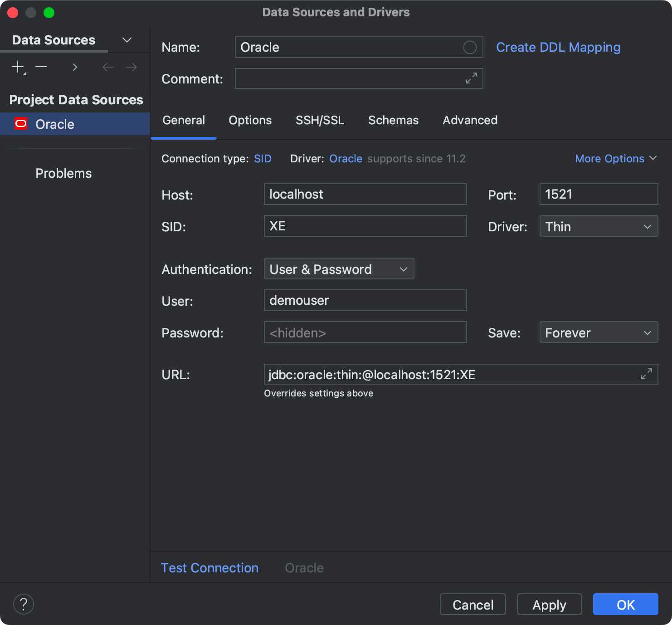This screenshot has width=672, height=625.
Task: Apply the connection settings
Action: pyautogui.click(x=549, y=604)
